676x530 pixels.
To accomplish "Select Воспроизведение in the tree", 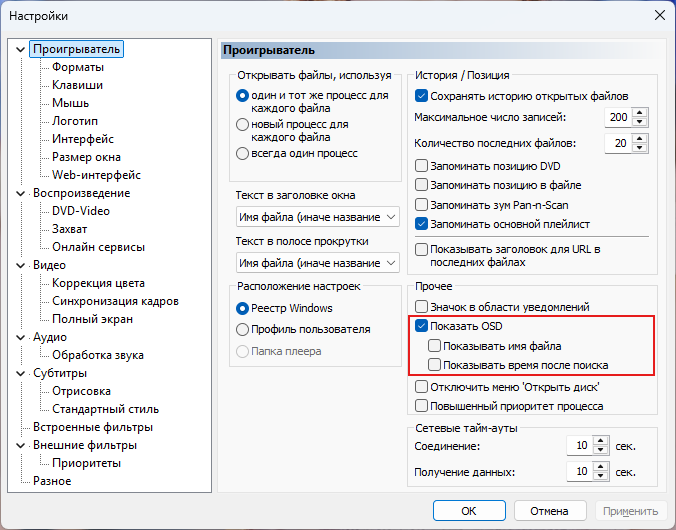I will click(x=81, y=193).
